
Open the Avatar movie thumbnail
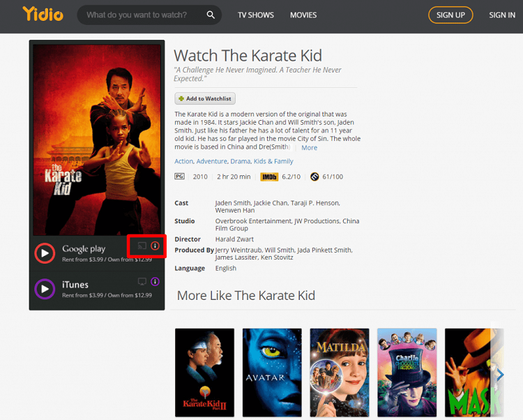272,373
